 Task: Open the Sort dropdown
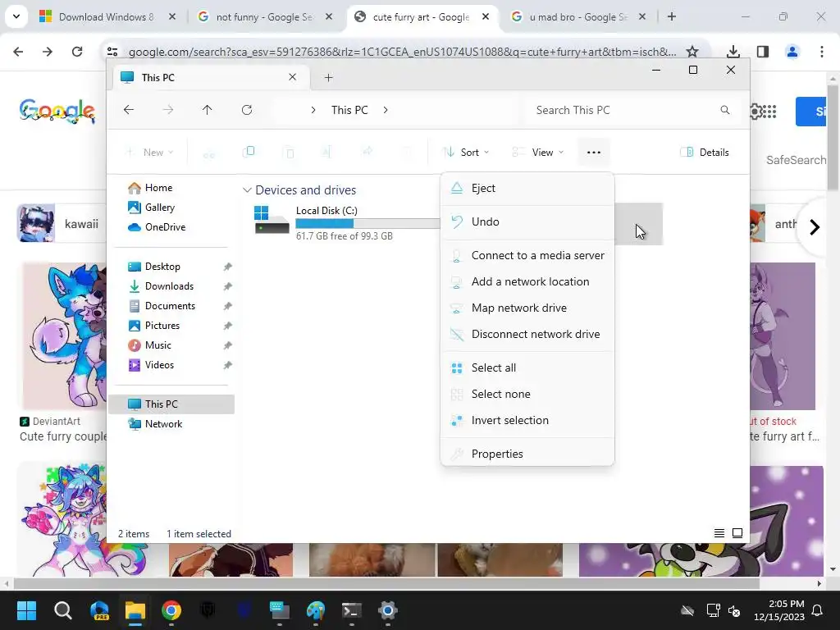click(466, 153)
